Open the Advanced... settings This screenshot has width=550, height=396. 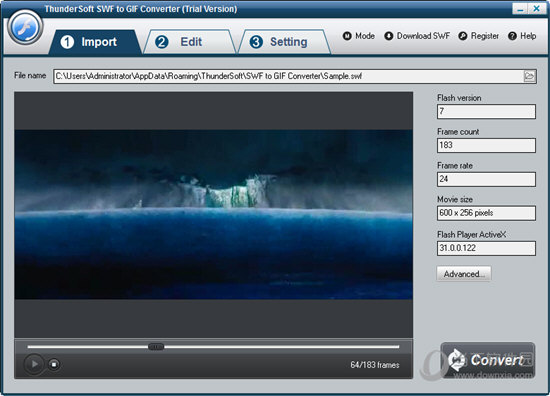tap(464, 274)
